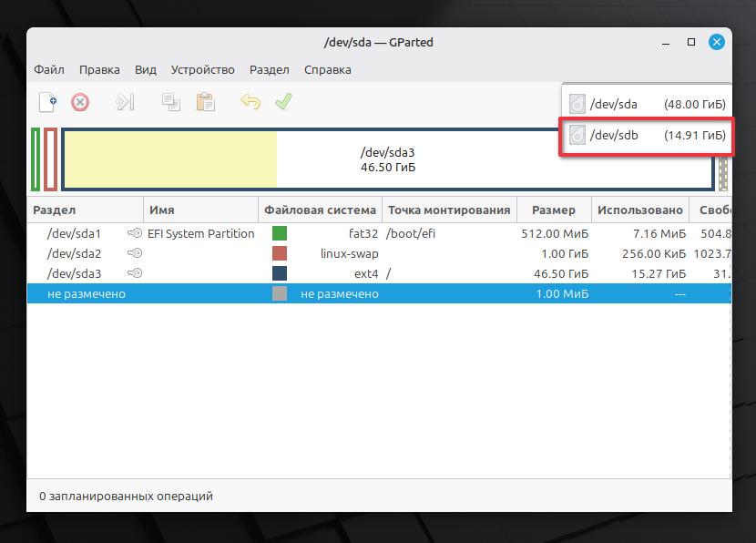The height and width of the screenshot is (543, 756).
Task: Sort by Имя column header
Action: click(x=201, y=210)
